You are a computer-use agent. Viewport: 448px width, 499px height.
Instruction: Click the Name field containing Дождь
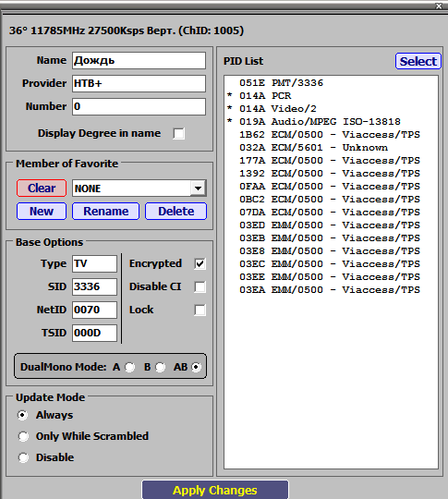[139, 60]
